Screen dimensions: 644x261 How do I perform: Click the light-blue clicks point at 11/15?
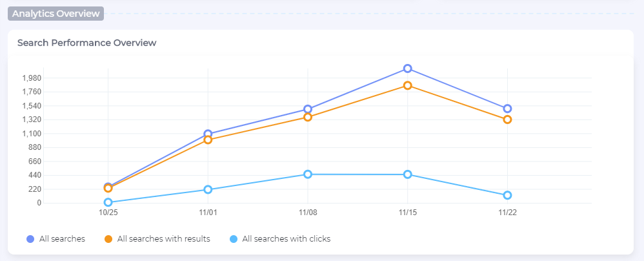point(408,174)
